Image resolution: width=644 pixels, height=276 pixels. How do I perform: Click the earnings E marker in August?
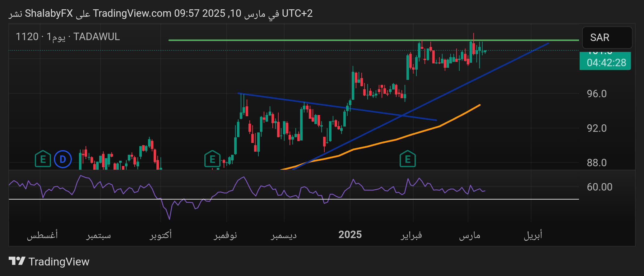pyautogui.click(x=43, y=159)
